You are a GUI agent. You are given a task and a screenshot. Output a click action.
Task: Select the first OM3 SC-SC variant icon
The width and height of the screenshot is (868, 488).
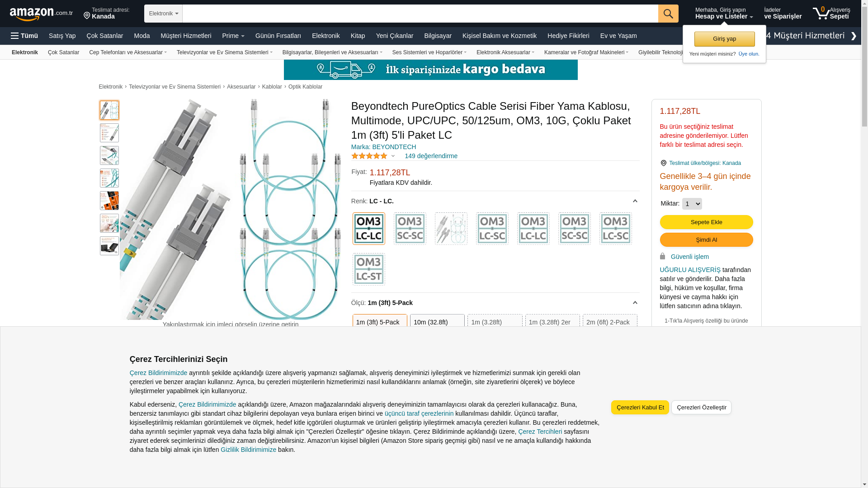pos(410,229)
